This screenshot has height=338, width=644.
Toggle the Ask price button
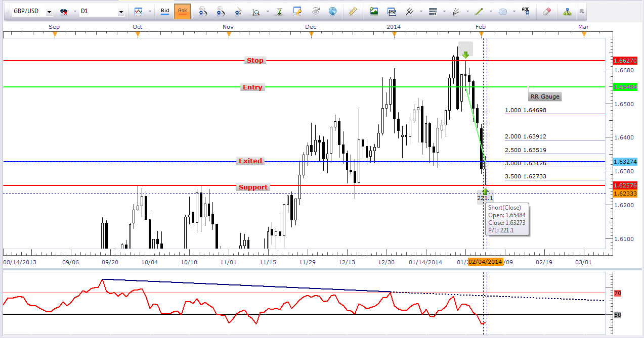point(182,11)
